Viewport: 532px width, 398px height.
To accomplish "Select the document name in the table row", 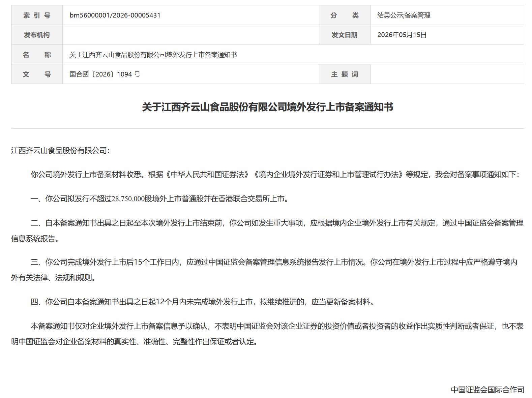I will click(153, 55).
